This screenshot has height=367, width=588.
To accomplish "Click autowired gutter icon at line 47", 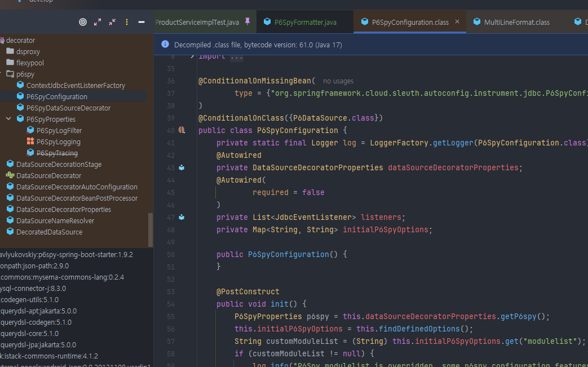I will pyautogui.click(x=182, y=217).
